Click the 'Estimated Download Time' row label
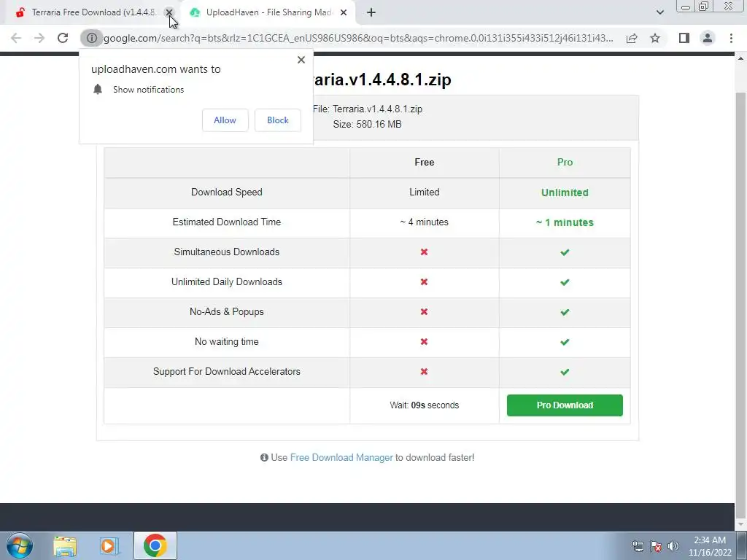The height and width of the screenshot is (560, 747). click(227, 222)
